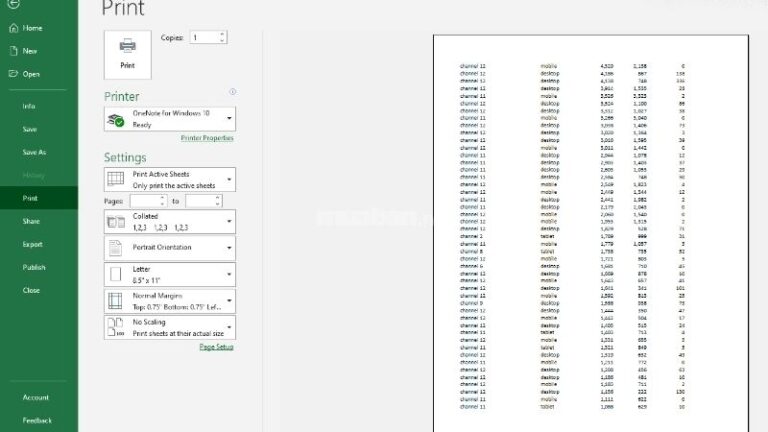Click the Collated pages icon

tap(116, 222)
